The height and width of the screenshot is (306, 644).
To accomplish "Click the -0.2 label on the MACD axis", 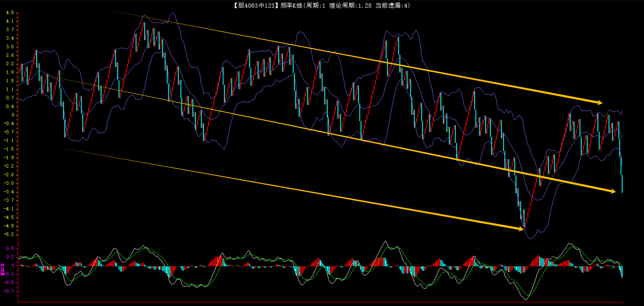I will click(x=9, y=274).
